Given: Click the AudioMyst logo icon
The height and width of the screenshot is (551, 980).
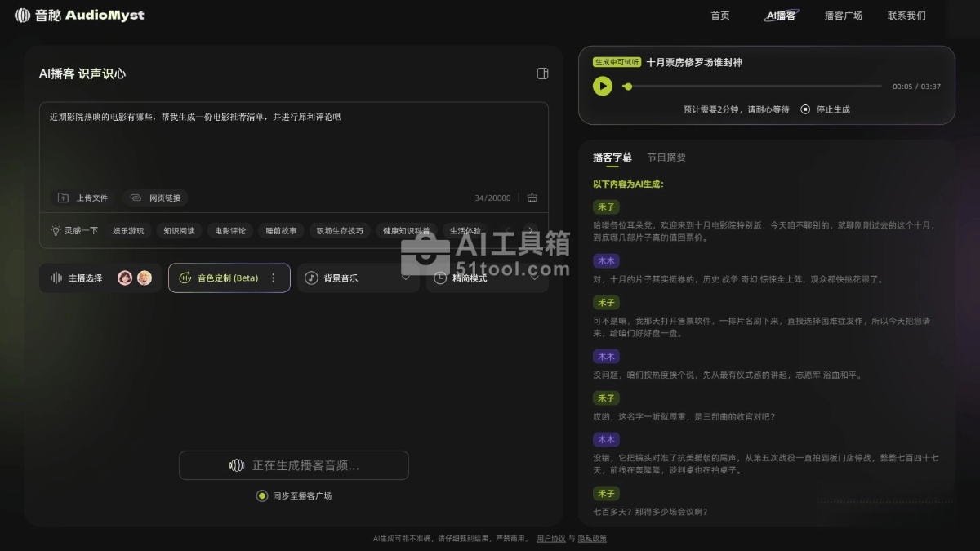Looking at the screenshot, I should tap(22, 16).
